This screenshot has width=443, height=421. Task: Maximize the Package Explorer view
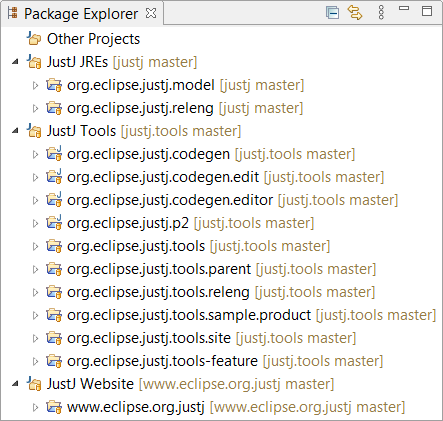427,11
